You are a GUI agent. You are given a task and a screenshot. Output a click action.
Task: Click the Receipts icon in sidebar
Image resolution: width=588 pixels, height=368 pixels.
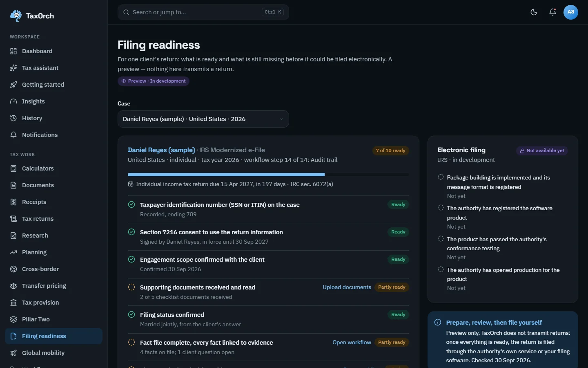click(x=13, y=202)
